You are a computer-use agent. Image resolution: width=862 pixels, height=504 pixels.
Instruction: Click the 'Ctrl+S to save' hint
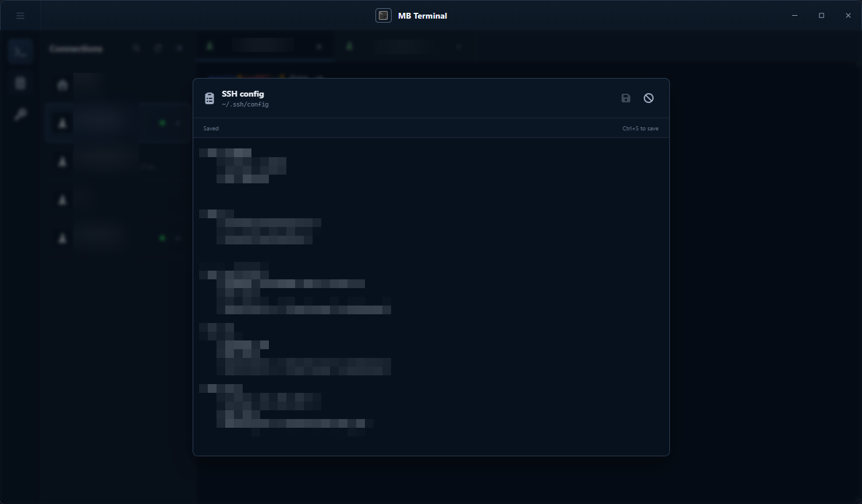[640, 129]
